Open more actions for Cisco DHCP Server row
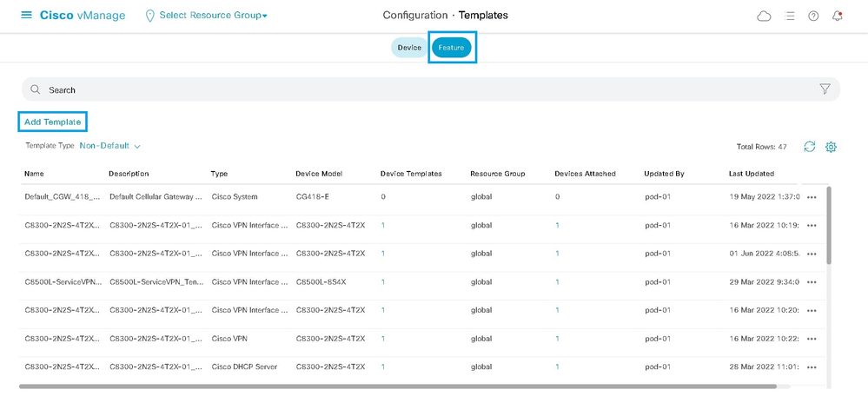Viewport: 868px width, 416px height. point(812,366)
